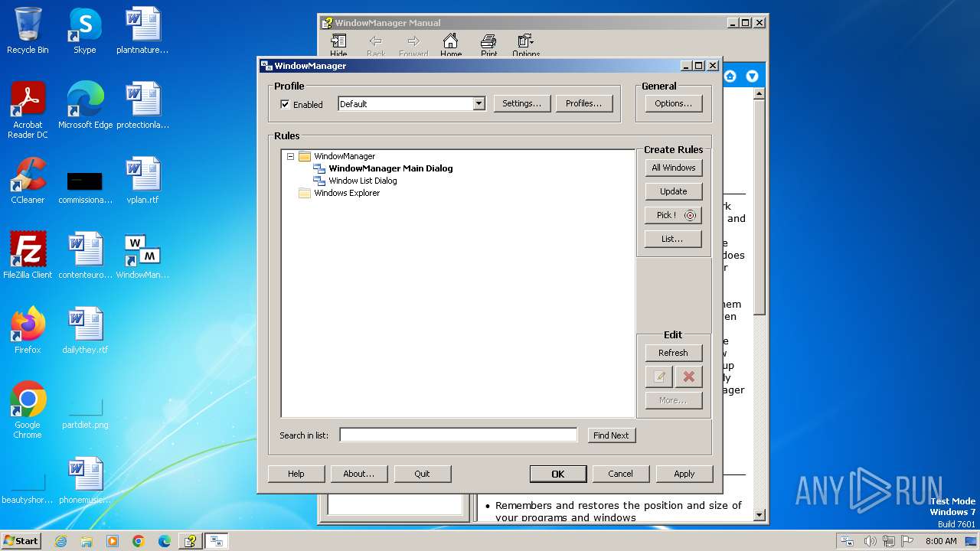Maximize the WindowManager dialog window

tap(699, 66)
